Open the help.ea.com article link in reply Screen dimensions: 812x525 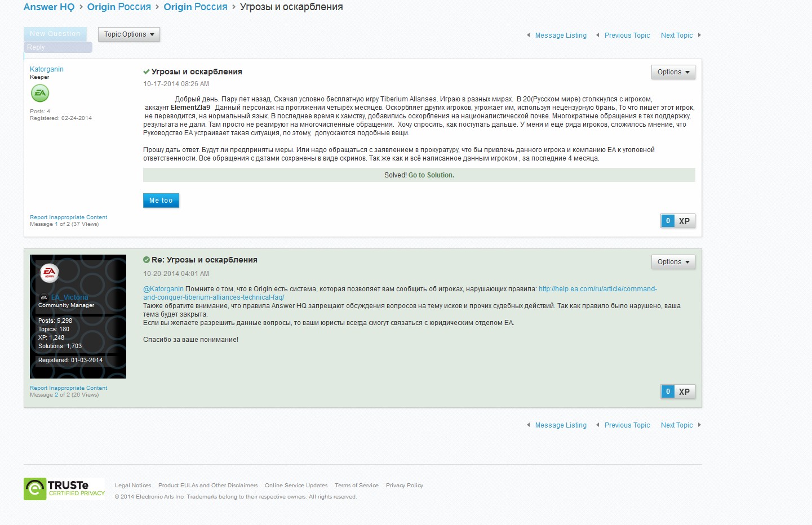pyautogui.click(x=597, y=289)
